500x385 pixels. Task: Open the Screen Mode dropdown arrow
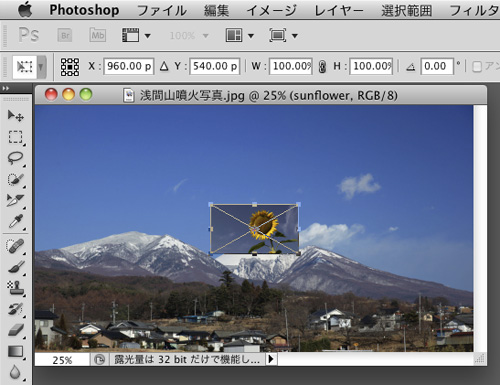pos(295,35)
